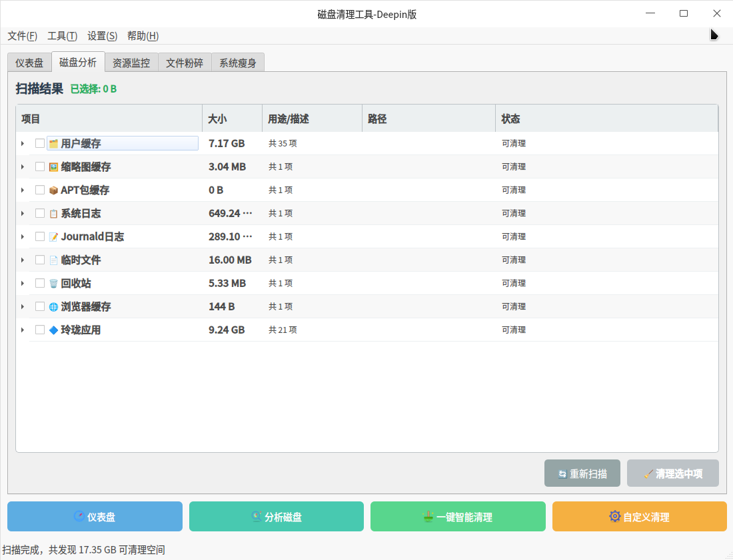Expand the 回收站 row arrow
Viewport: 733px width, 560px height.
[x=23, y=283]
